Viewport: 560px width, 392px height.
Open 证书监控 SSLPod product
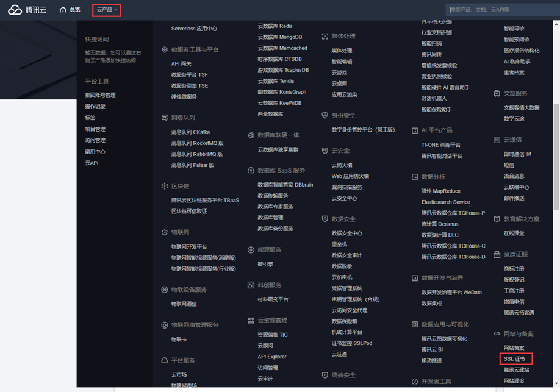[x=352, y=343]
